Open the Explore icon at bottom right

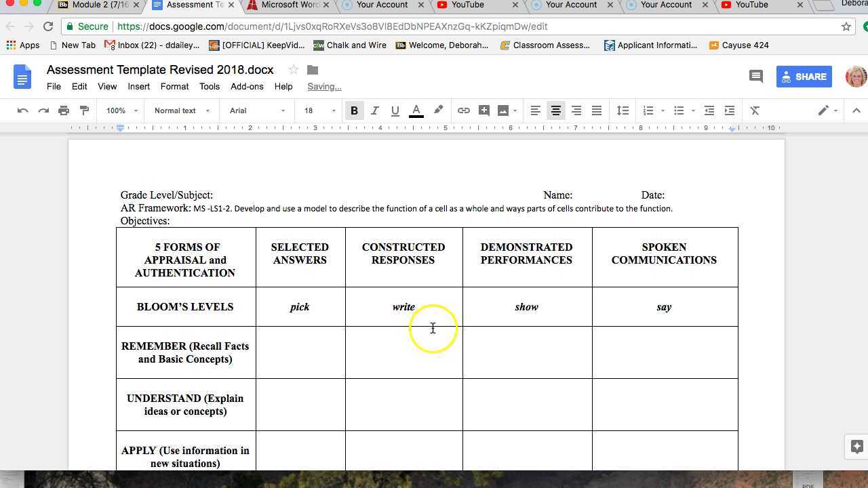point(856,446)
